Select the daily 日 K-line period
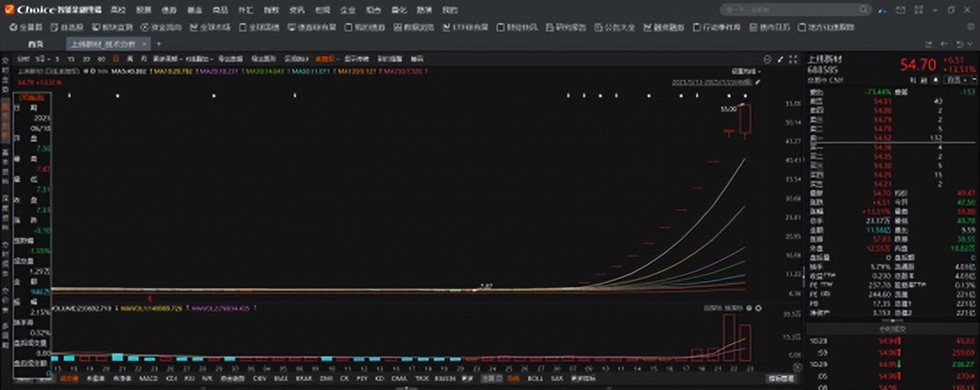Viewport: 980px width, 390px height. point(115,58)
